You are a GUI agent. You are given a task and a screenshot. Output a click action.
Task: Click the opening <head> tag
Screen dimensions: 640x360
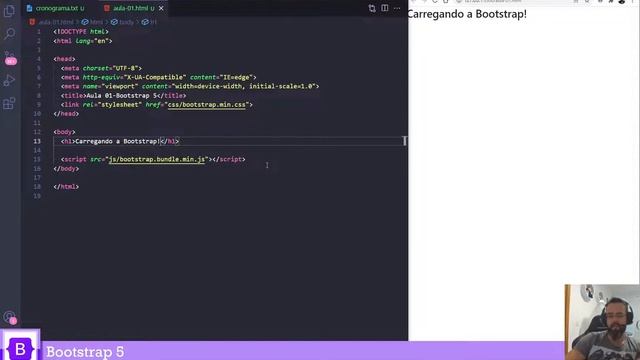coord(64,59)
